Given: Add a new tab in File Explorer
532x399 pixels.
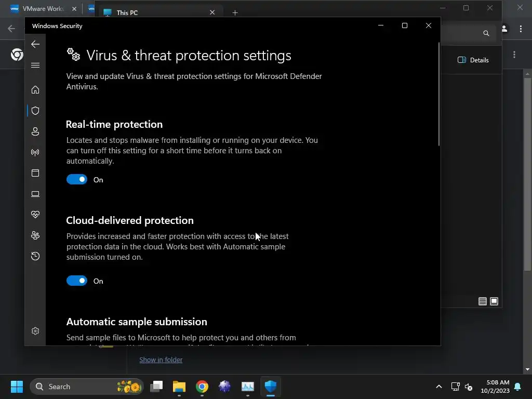Looking at the screenshot, I should [235, 12].
